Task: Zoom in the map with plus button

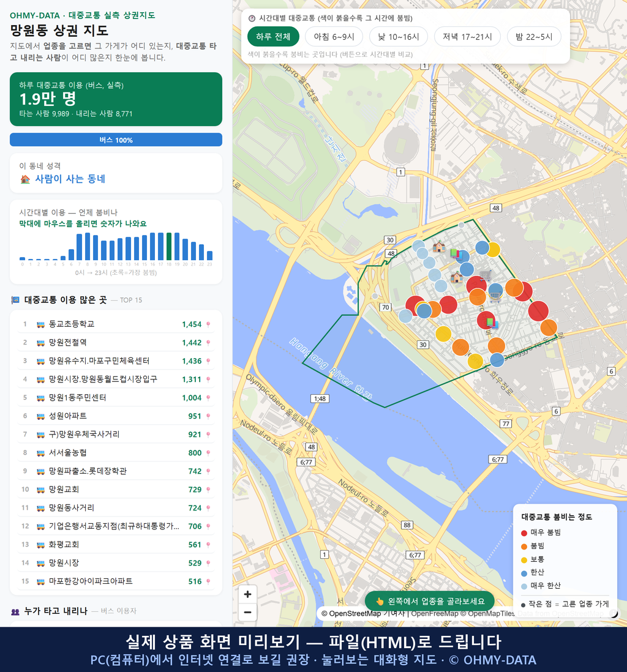Action: tap(247, 594)
